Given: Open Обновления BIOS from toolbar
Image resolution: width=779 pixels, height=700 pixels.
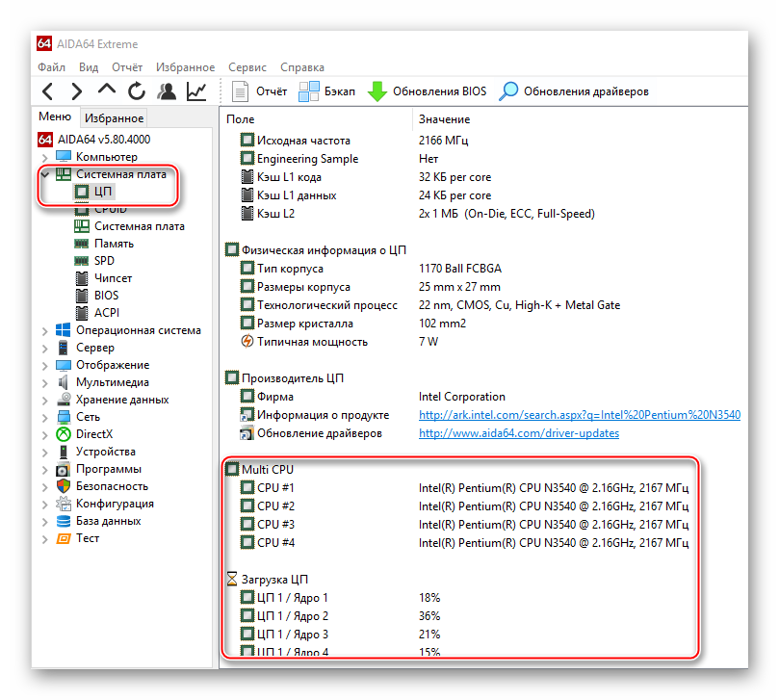Looking at the screenshot, I should (x=428, y=91).
